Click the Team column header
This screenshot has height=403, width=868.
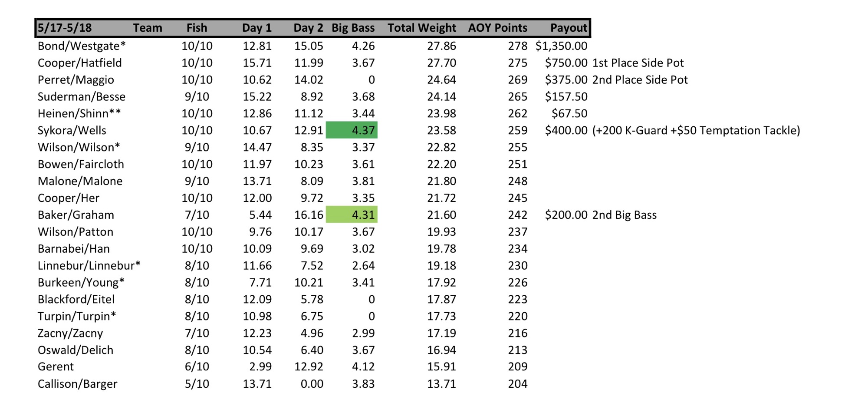147,28
